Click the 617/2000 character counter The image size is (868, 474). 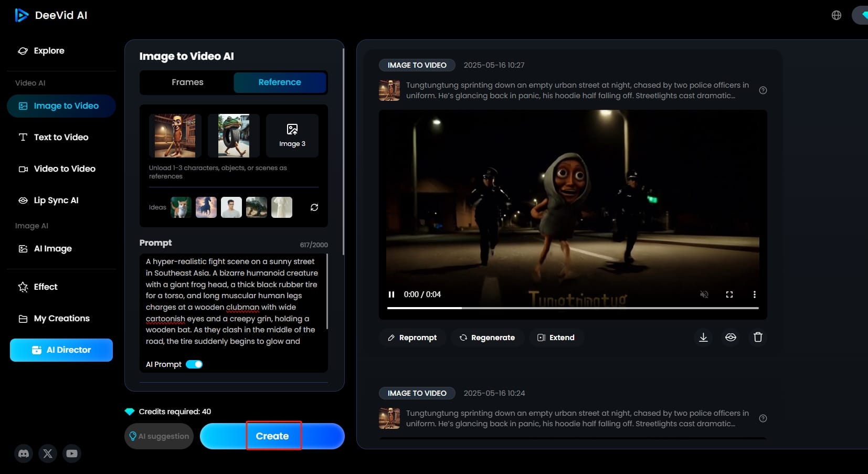click(314, 245)
